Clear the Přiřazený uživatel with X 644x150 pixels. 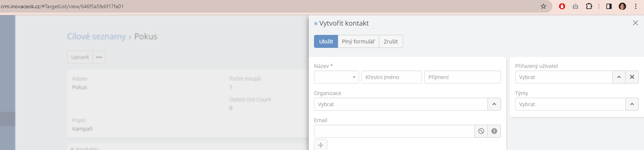[x=632, y=77]
